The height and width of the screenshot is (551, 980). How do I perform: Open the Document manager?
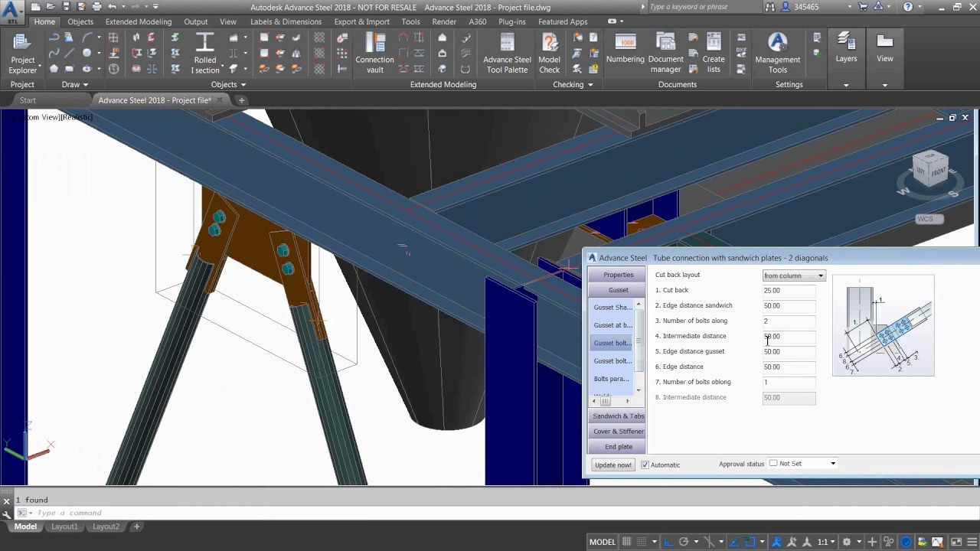pos(665,54)
